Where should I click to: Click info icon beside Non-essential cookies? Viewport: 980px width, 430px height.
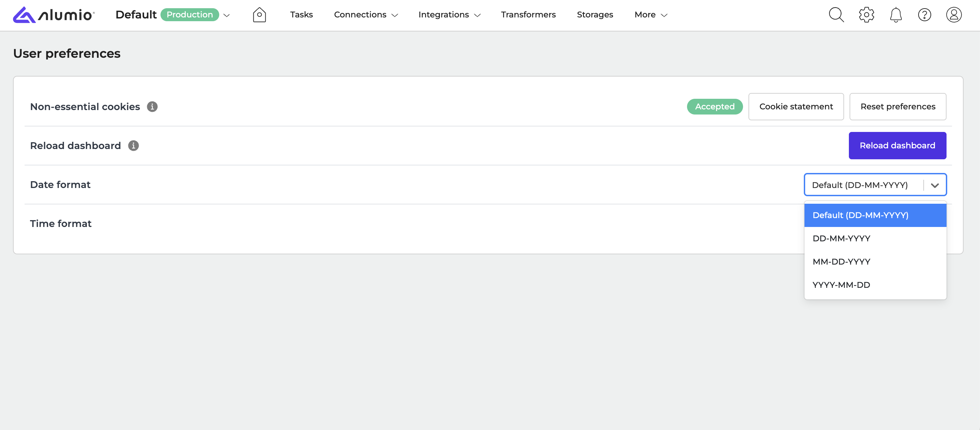pos(152,107)
